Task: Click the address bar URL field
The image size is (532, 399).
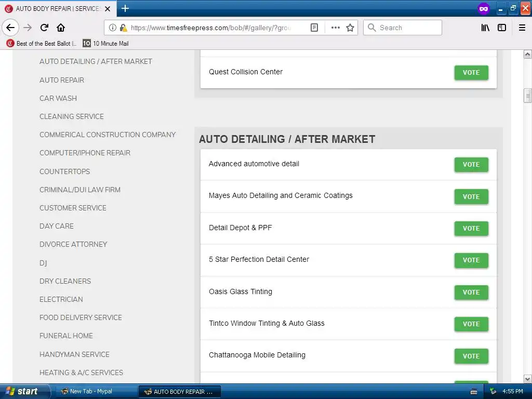Action: (210, 28)
